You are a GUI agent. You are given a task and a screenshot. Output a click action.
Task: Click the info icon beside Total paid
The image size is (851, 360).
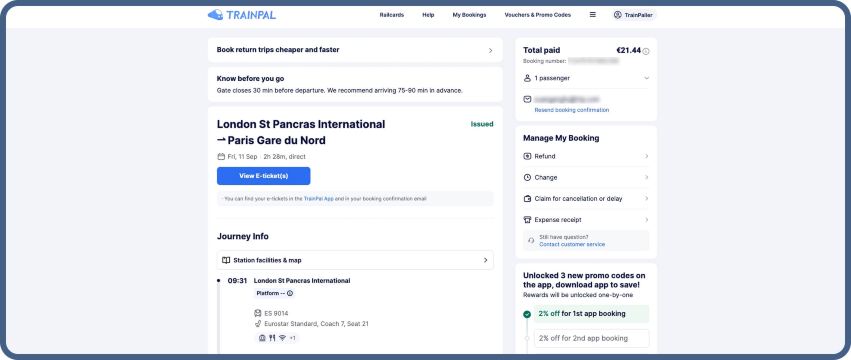tap(646, 51)
